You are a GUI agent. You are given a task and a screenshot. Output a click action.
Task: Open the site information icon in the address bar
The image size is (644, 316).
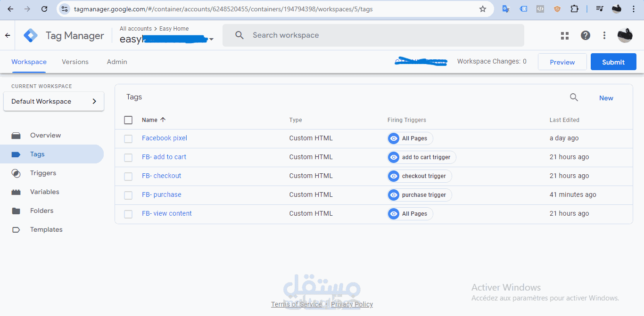[65, 9]
